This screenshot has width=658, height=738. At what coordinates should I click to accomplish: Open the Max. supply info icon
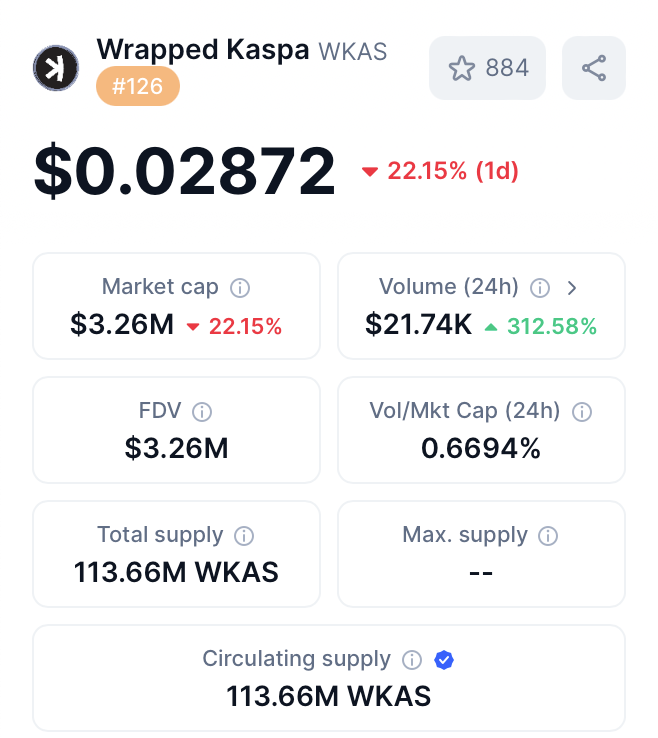tap(548, 536)
